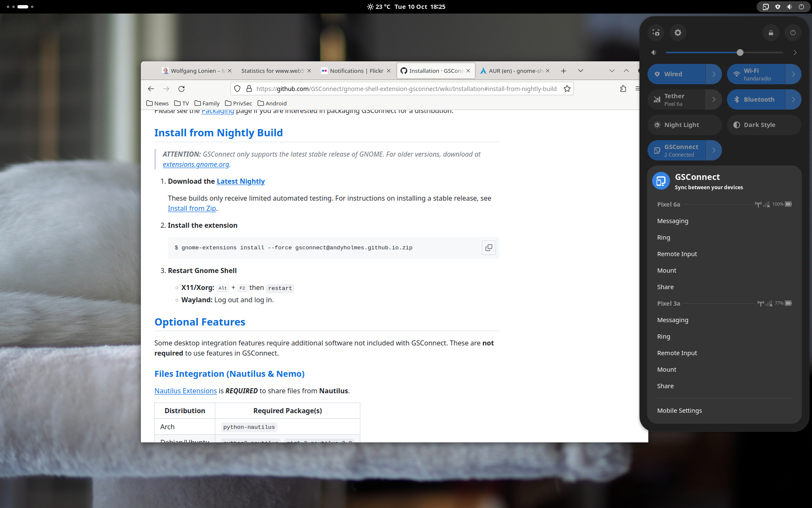
Task: Close the Wolfgang Lonien tab
Action: [x=230, y=71]
